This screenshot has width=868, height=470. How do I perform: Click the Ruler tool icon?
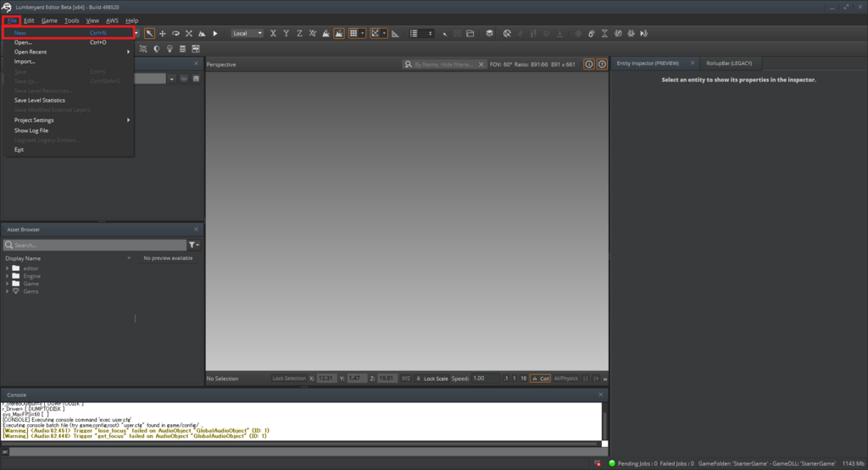coord(395,34)
